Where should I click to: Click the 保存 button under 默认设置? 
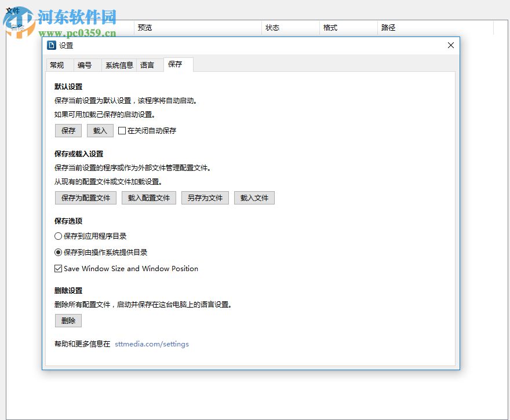[x=68, y=130]
